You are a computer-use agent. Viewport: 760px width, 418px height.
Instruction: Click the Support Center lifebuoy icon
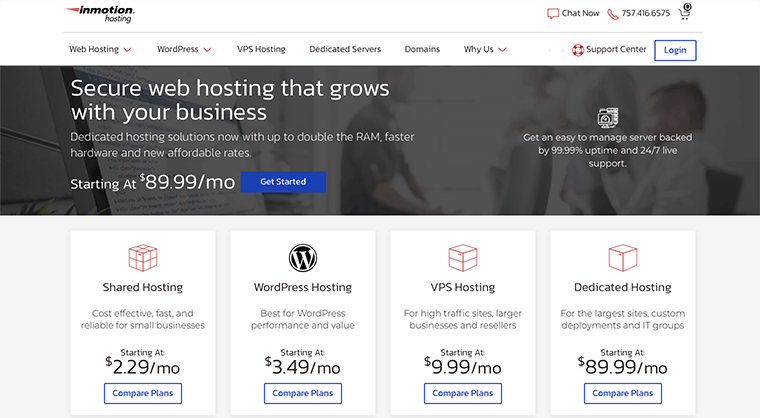coord(578,50)
